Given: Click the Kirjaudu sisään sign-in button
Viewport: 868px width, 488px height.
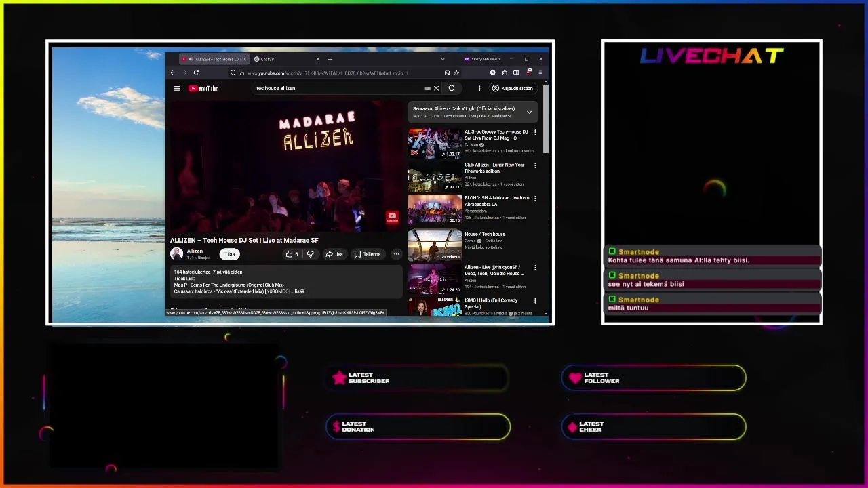Looking at the screenshot, I should (513, 88).
